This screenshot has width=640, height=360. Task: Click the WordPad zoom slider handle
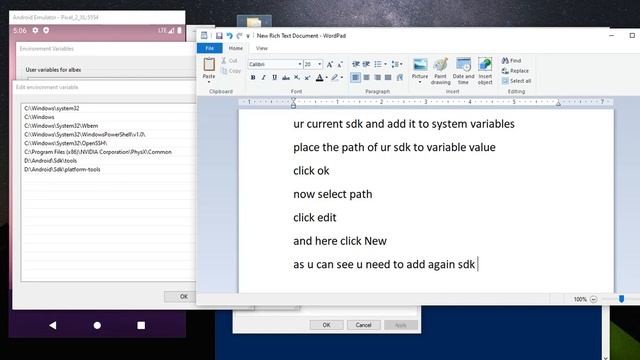[x=621, y=299]
